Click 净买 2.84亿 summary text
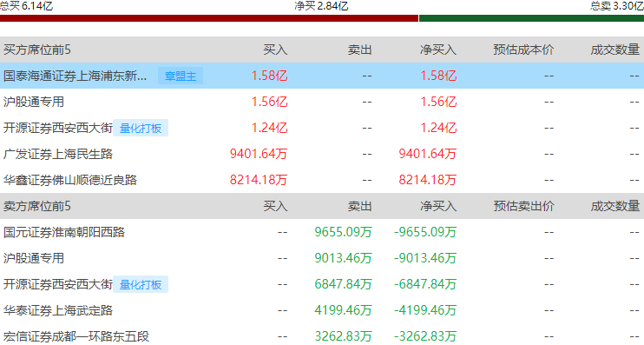 [321, 6]
